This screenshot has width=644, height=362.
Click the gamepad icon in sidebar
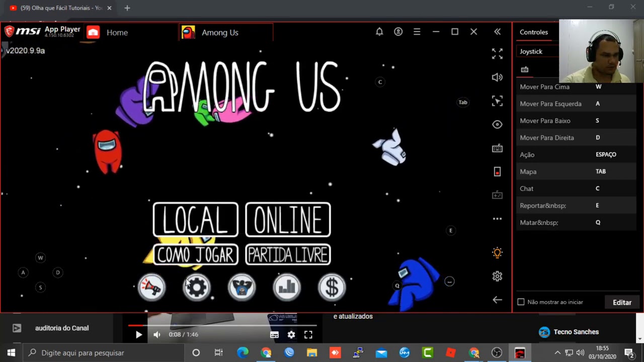coord(497,195)
